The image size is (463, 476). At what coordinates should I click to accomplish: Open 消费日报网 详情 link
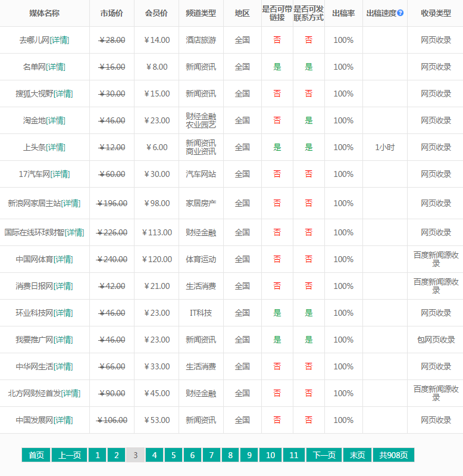click(64, 286)
